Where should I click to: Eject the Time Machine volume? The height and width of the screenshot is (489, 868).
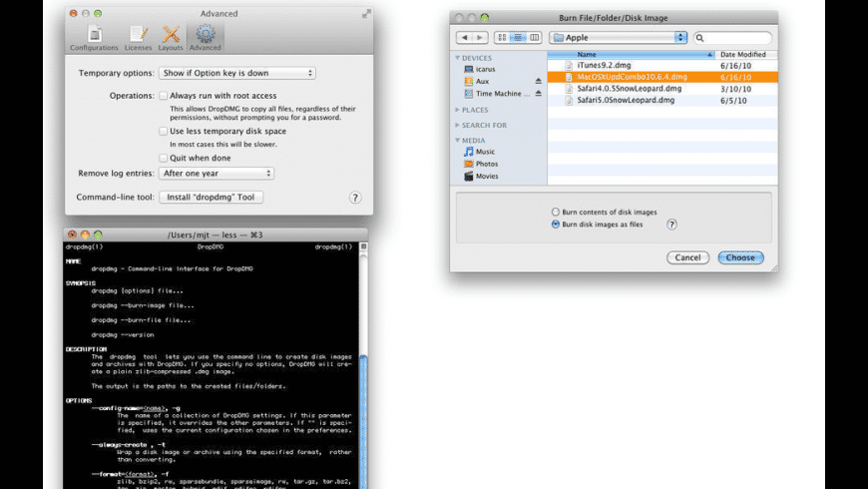(x=538, y=94)
